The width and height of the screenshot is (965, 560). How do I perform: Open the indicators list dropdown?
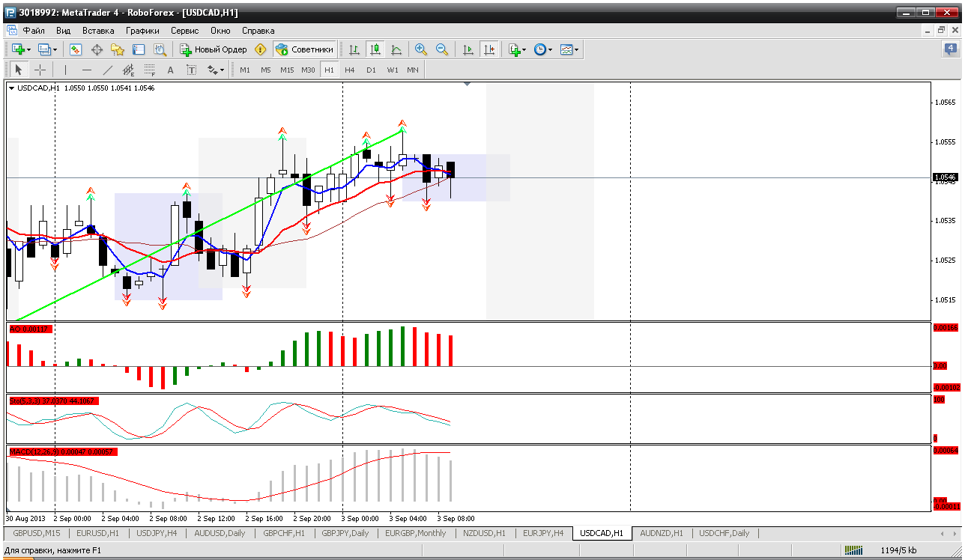click(x=517, y=49)
